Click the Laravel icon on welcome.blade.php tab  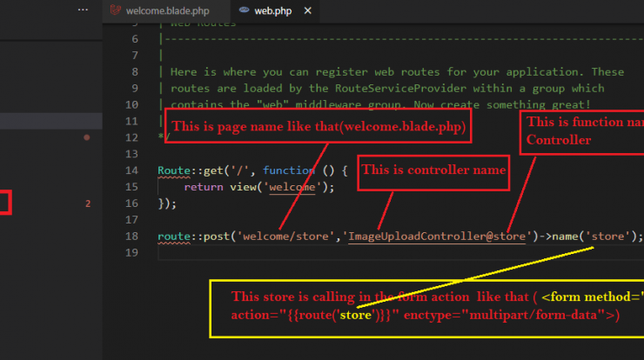click(116, 10)
